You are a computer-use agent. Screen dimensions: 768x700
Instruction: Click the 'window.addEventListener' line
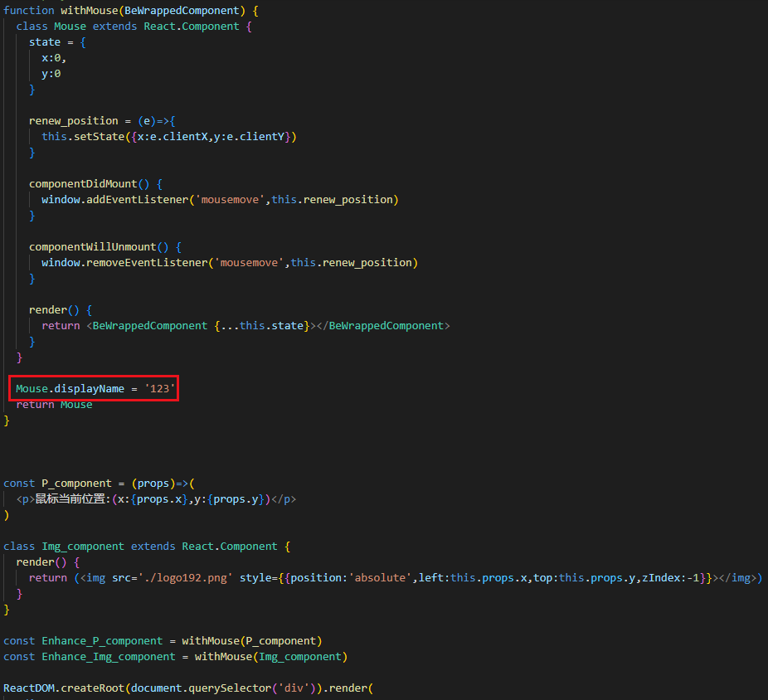(x=220, y=200)
